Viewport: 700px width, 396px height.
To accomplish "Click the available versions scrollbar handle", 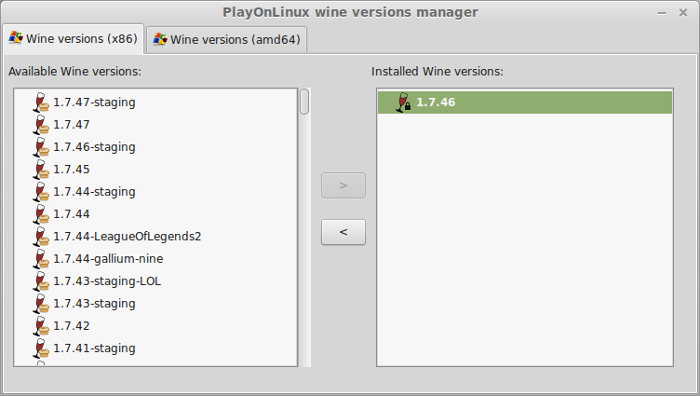I will point(304,102).
